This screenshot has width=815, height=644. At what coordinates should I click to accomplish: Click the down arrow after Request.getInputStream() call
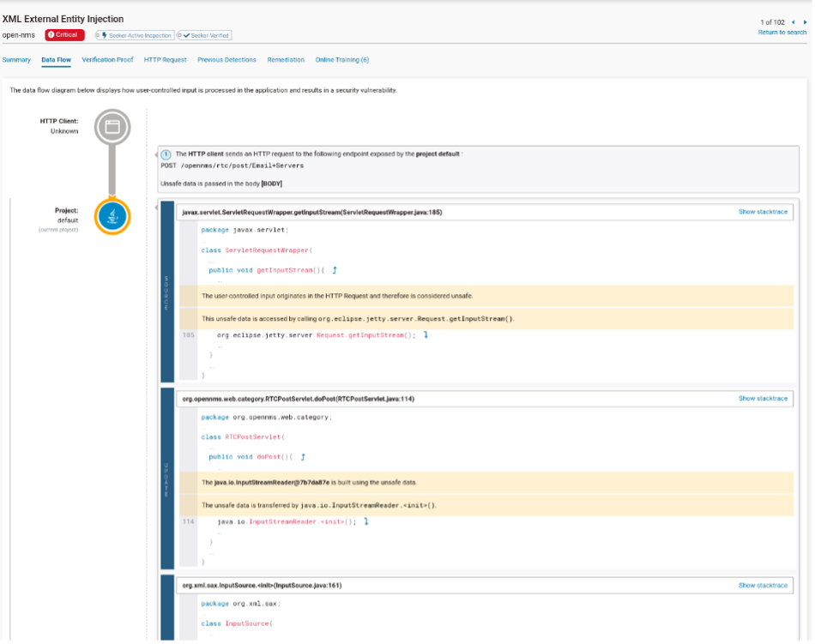(x=426, y=335)
